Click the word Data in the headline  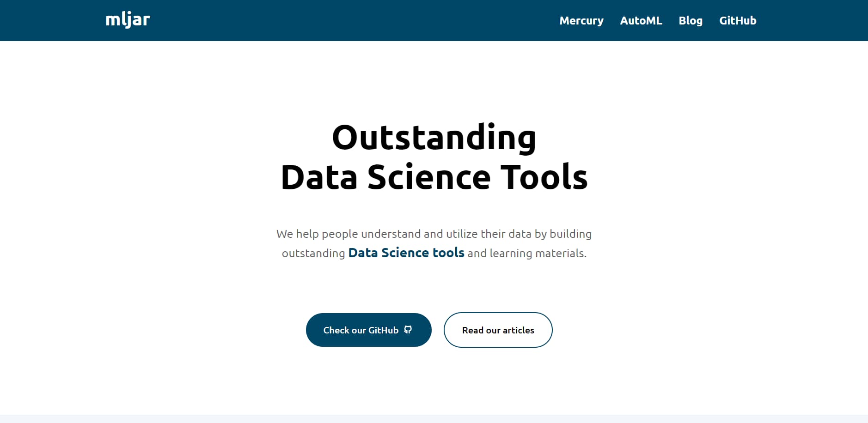(319, 177)
